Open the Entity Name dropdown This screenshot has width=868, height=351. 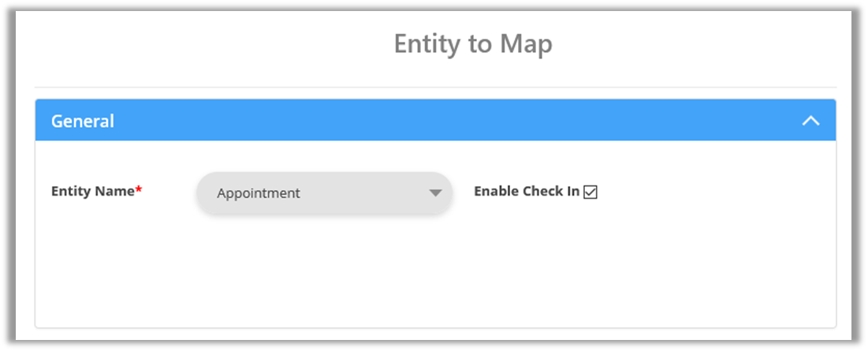click(323, 193)
